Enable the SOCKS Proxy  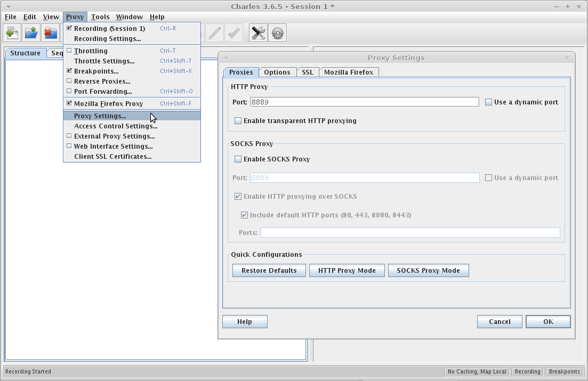click(238, 159)
